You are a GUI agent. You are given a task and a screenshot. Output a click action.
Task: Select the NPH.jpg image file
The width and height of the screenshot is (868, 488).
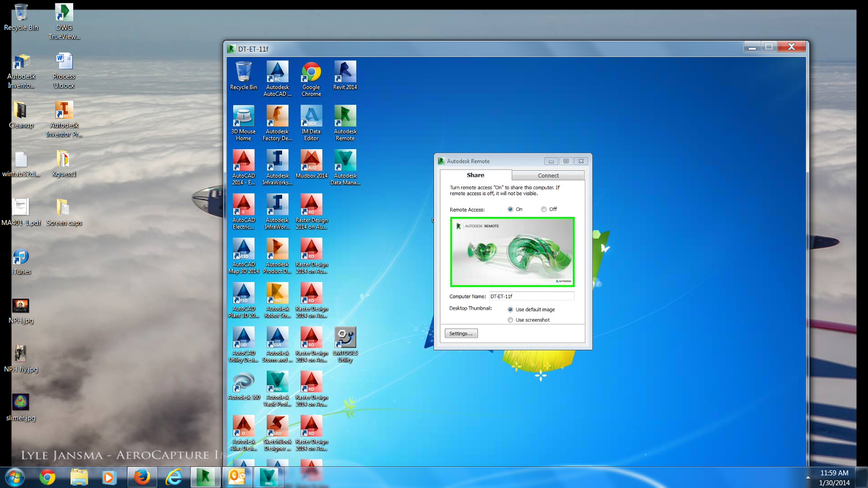tap(21, 310)
